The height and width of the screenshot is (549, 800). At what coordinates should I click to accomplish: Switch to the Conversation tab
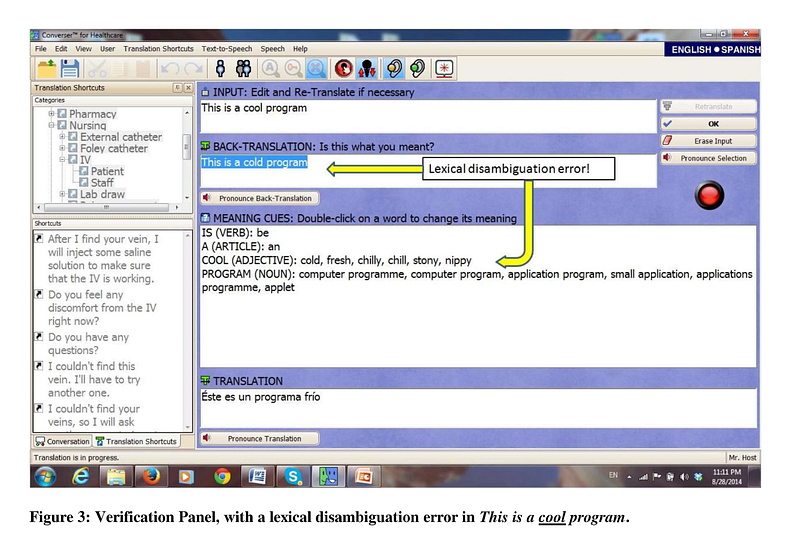pos(62,441)
